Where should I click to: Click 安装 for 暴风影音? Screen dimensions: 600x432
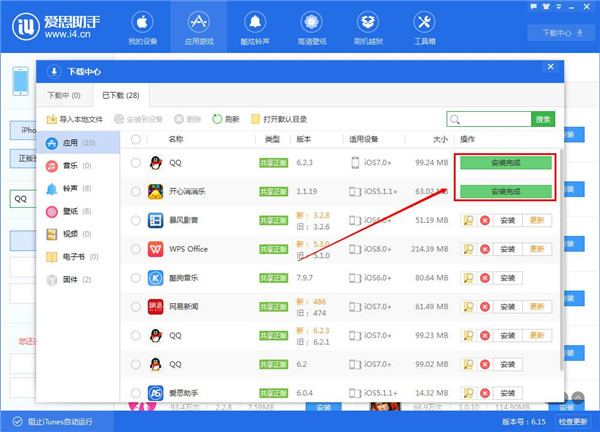[x=507, y=220]
